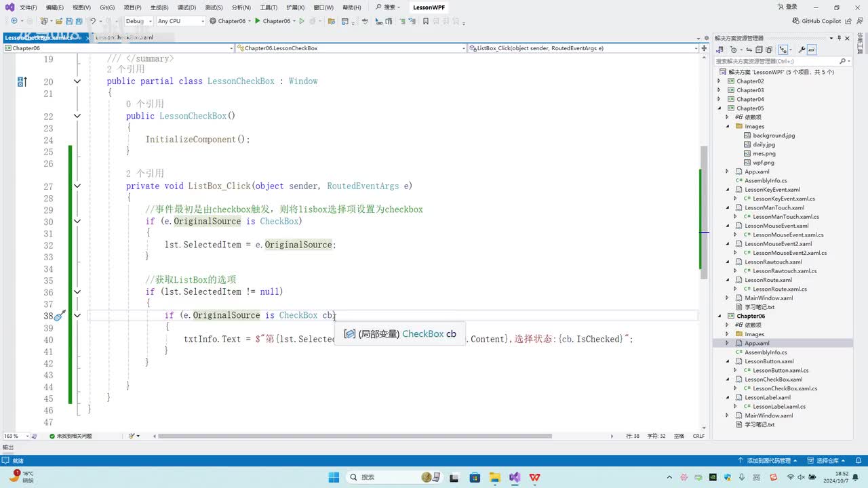Image resolution: width=868 pixels, height=488 pixels.
Task: Click the Share icon next to GitHub Copilot
Action: click(848, 21)
